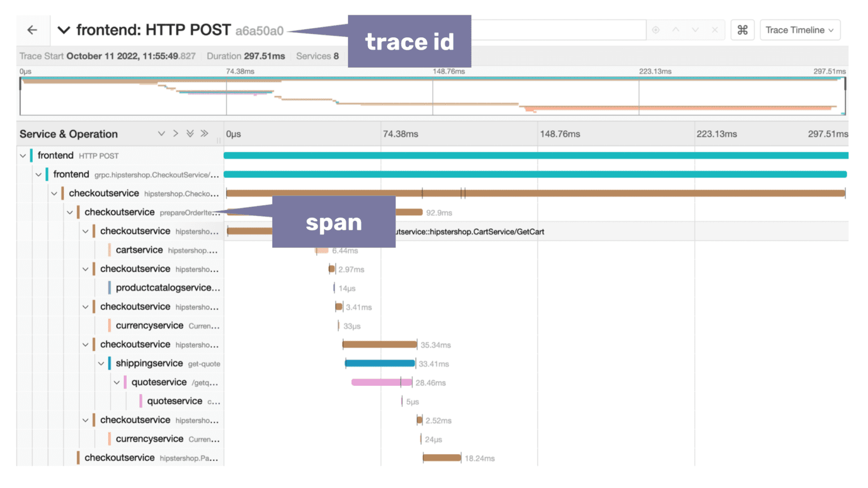Viewport: 868px width, 488px height.
Task: Toggle the prepareOrderItems span details open
Action: [70, 212]
